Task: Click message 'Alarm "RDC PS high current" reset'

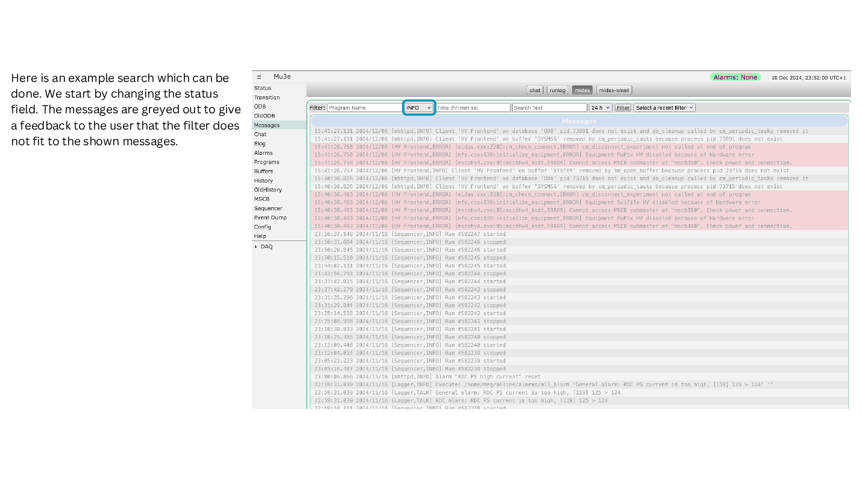Action: click(579, 377)
